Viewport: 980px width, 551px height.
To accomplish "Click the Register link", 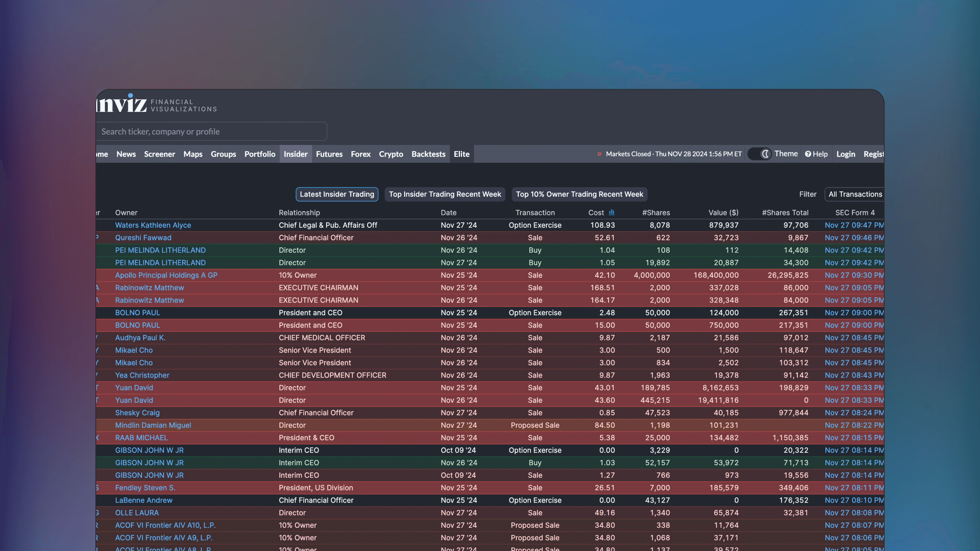I will pos(874,154).
